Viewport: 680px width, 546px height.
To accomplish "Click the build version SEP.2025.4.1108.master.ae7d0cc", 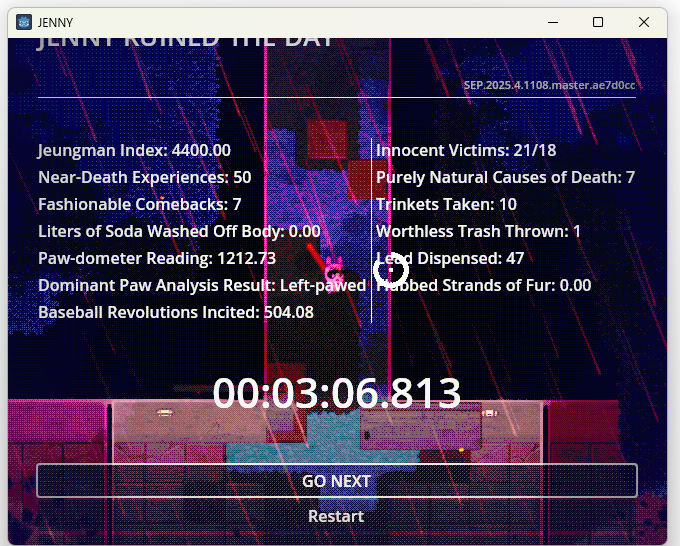I will (x=549, y=85).
